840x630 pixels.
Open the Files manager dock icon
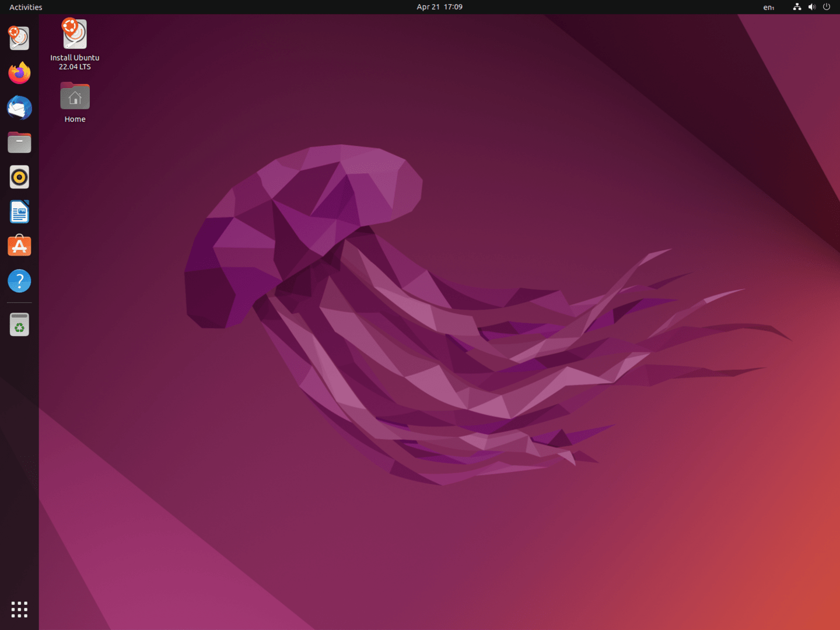(x=19, y=142)
